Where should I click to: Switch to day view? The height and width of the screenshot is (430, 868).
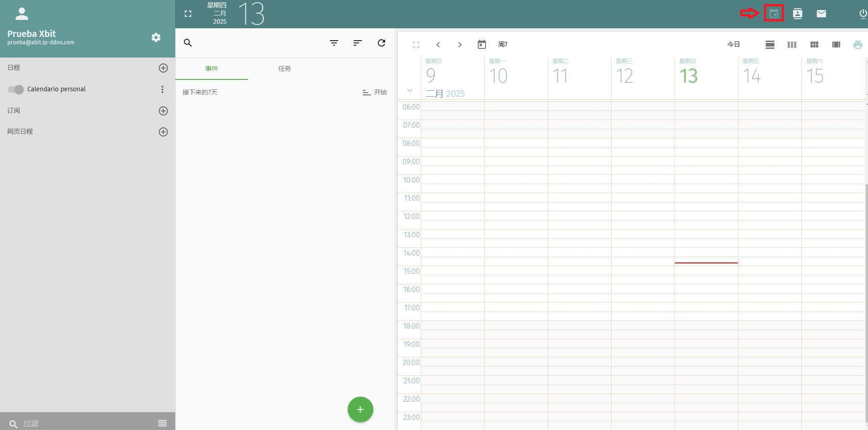pos(770,45)
